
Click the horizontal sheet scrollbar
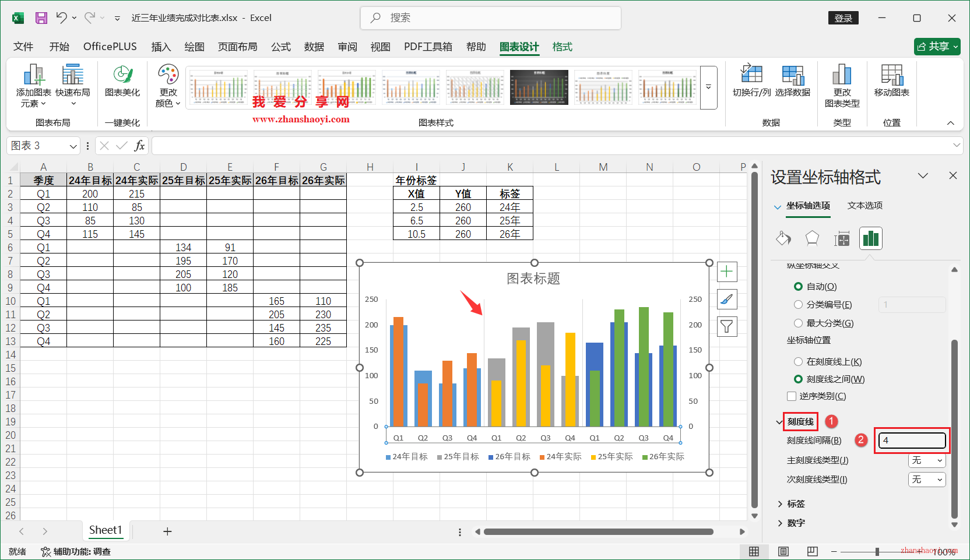pyautogui.click(x=599, y=531)
